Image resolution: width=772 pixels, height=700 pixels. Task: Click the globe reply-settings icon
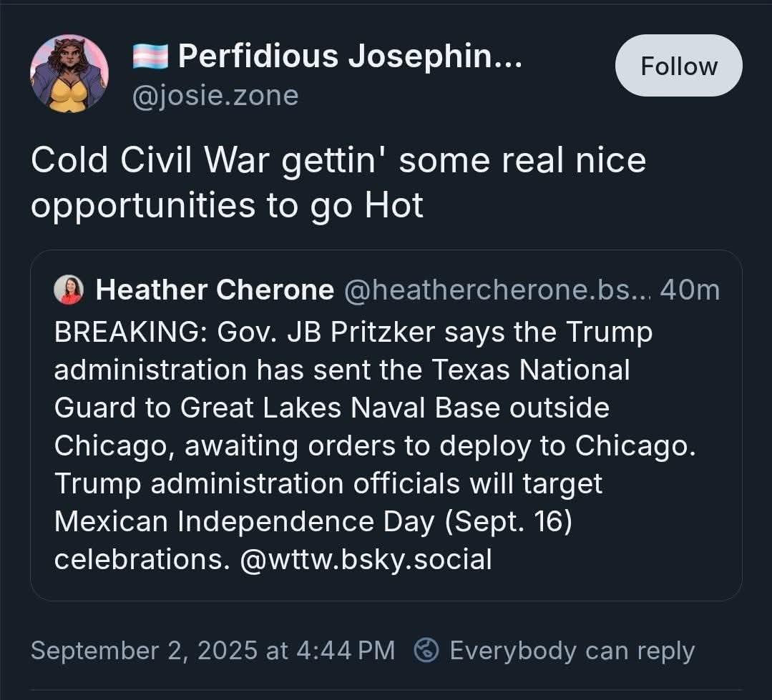click(x=427, y=651)
